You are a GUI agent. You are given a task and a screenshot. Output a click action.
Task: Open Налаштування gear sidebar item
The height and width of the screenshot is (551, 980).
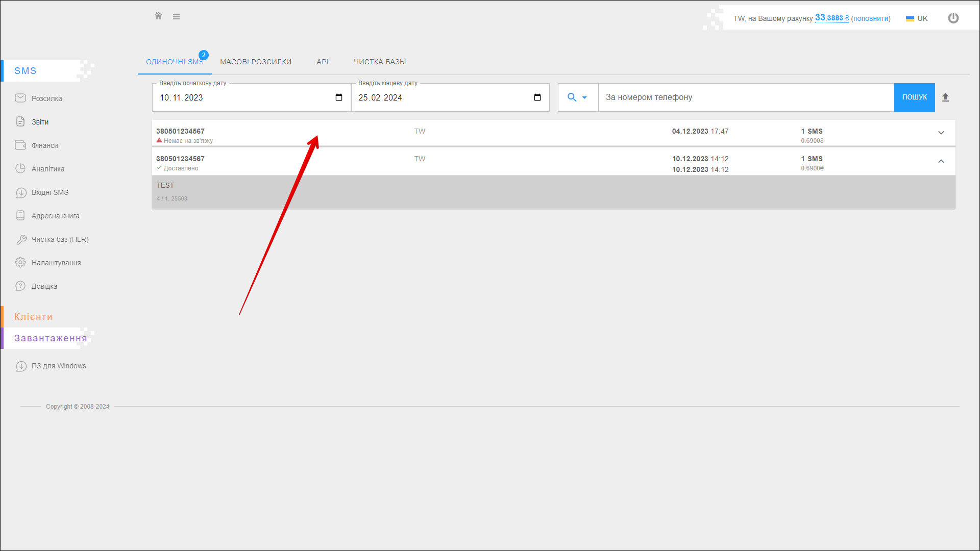56,263
